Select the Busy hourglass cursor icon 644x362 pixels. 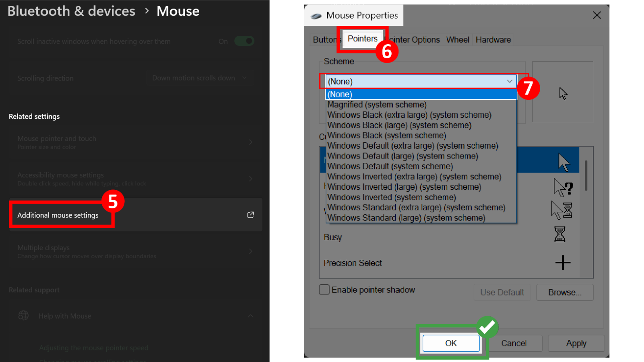pyautogui.click(x=559, y=234)
